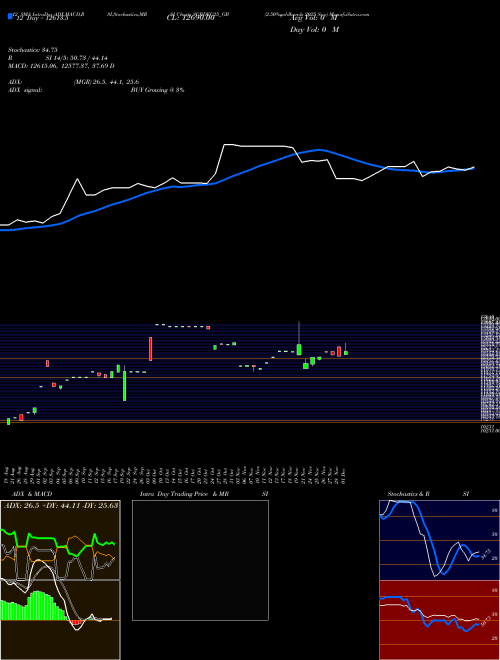Click the 'Day Vol: 0 M' label
Viewport: 500px width, 660px height.
tap(314, 29)
